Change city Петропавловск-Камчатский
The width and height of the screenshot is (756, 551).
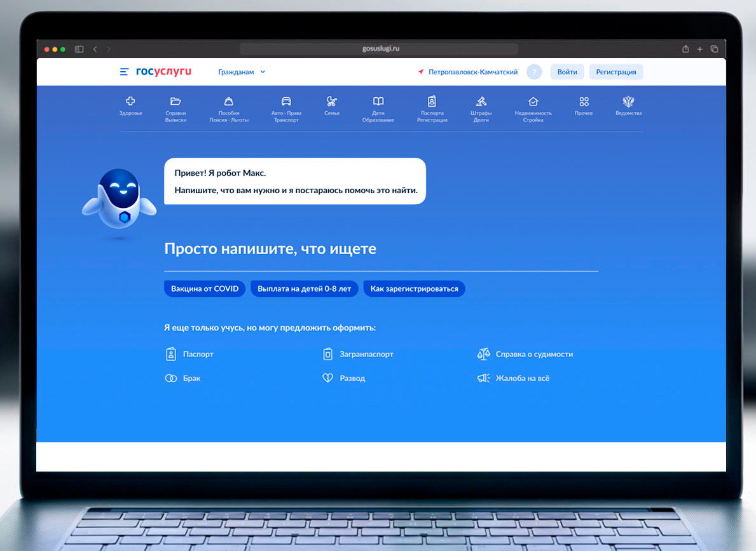[473, 72]
